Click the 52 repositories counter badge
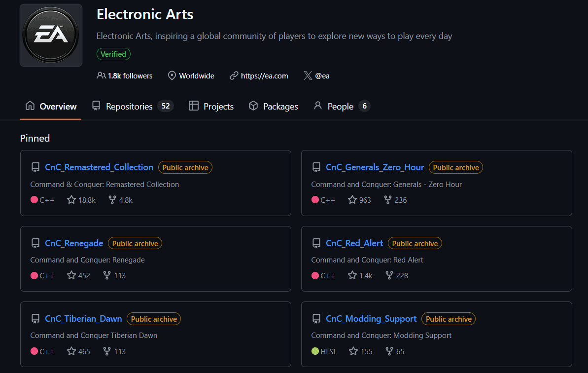 tap(166, 106)
